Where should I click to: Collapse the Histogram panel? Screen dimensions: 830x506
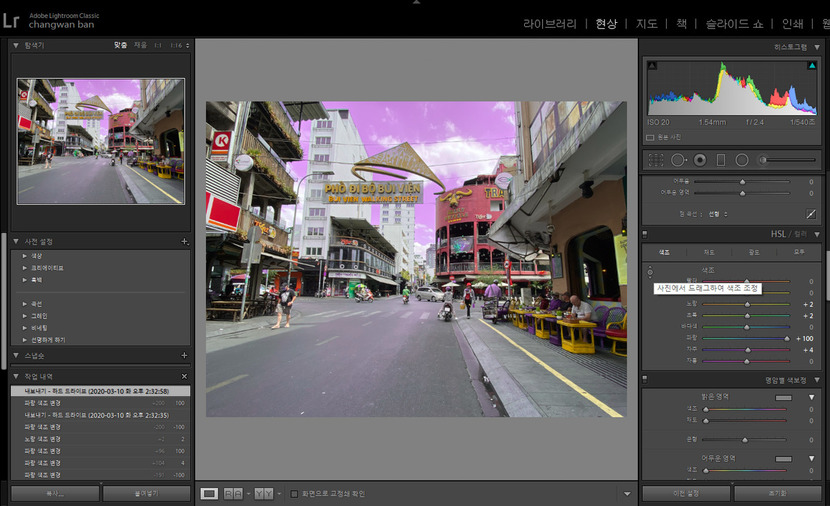click(817, 47)
